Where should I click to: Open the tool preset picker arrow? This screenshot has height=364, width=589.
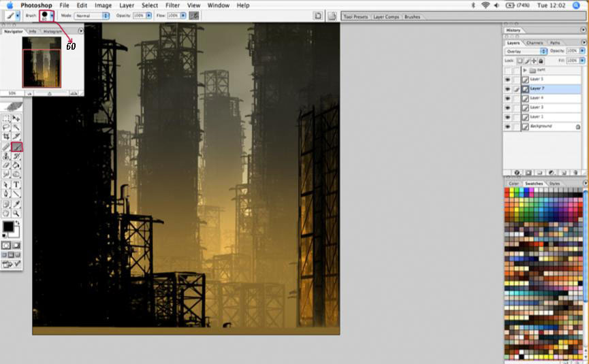[17, 16]
